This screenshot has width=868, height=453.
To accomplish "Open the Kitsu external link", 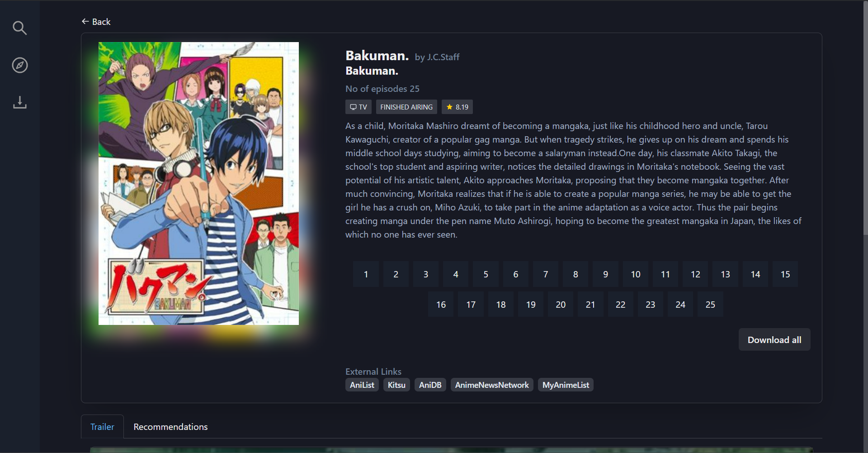I will (x=396, y=385).
